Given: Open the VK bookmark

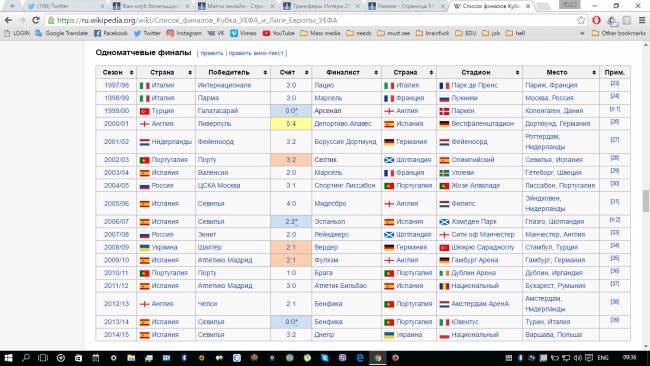Looking at the screenshot, I should (x=216, y=33).
